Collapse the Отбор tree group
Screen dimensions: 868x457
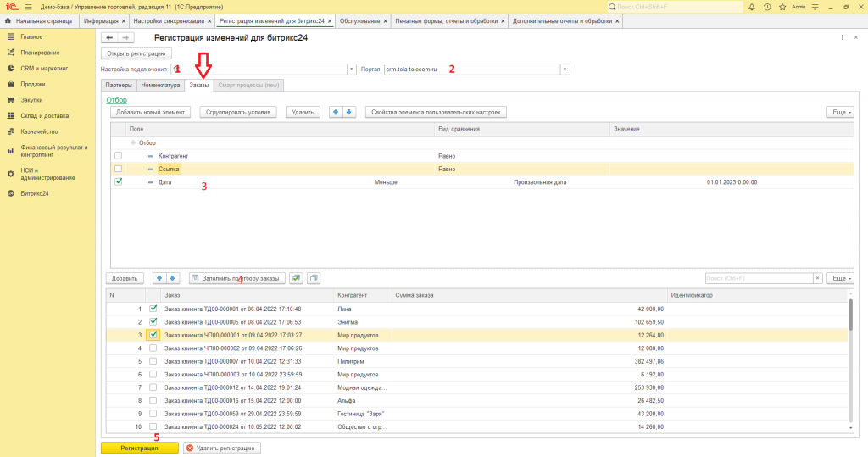(x=133, y=143)
